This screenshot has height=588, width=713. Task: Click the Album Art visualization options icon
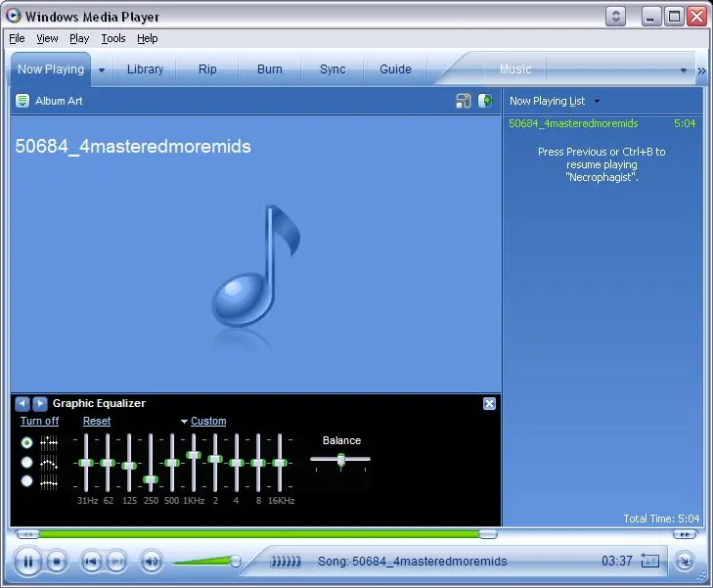(22, 101)
